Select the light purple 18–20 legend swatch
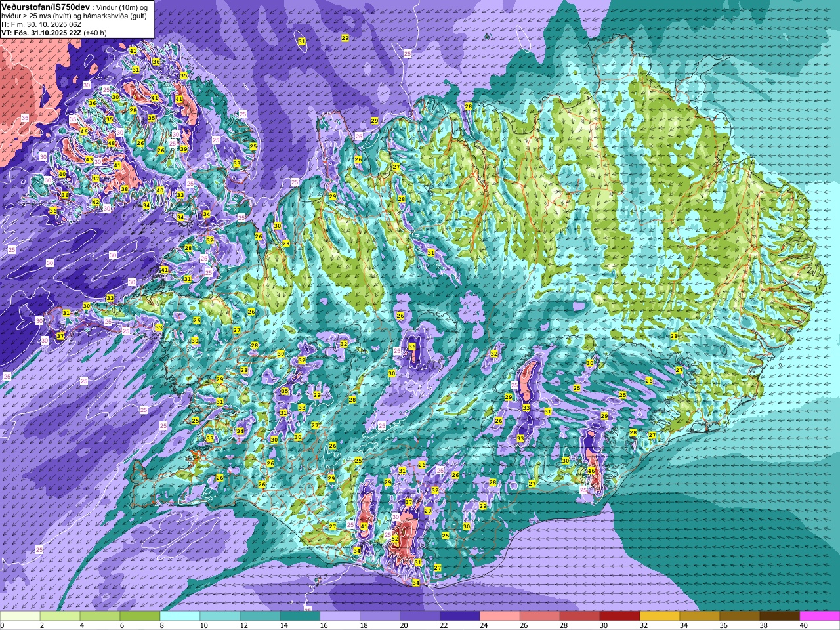This screenshot has width=840, height=630. (381, 616)
